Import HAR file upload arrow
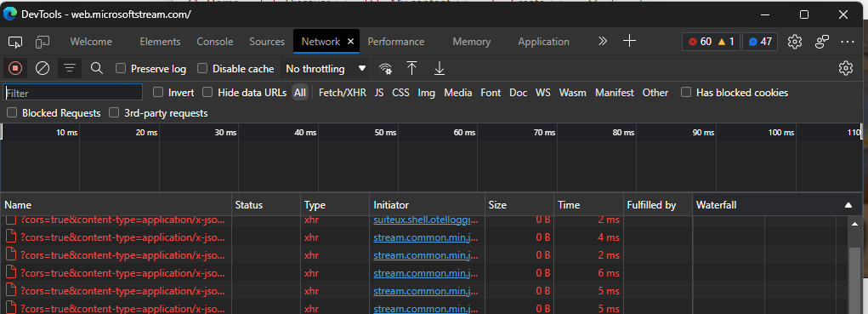The image size is (868, 314). (411, 69)
